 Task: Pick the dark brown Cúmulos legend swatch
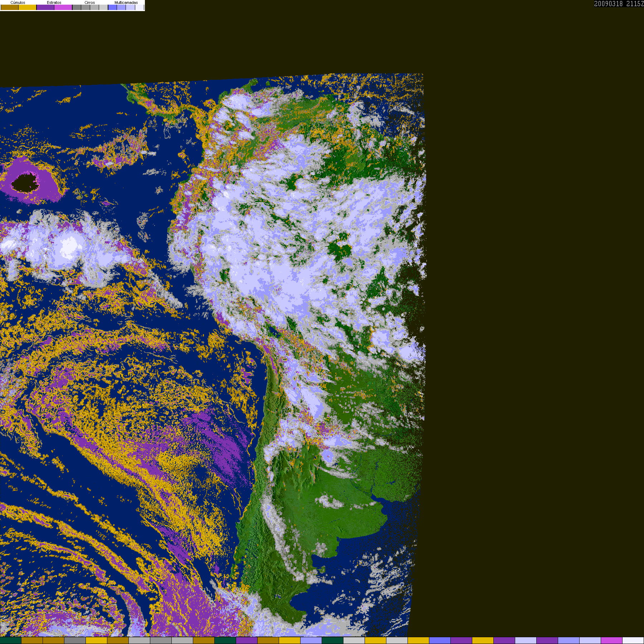coord(10,8)
